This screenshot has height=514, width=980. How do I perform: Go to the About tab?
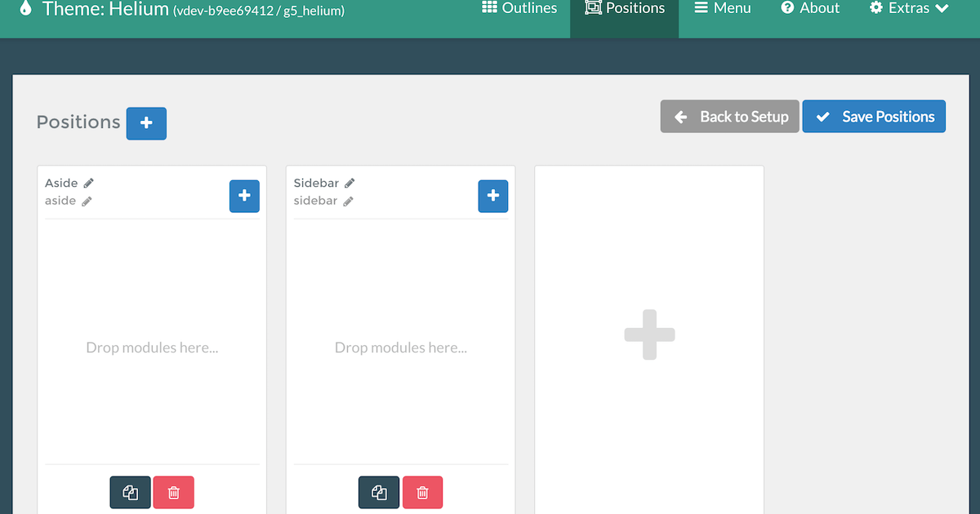(810, 9)
